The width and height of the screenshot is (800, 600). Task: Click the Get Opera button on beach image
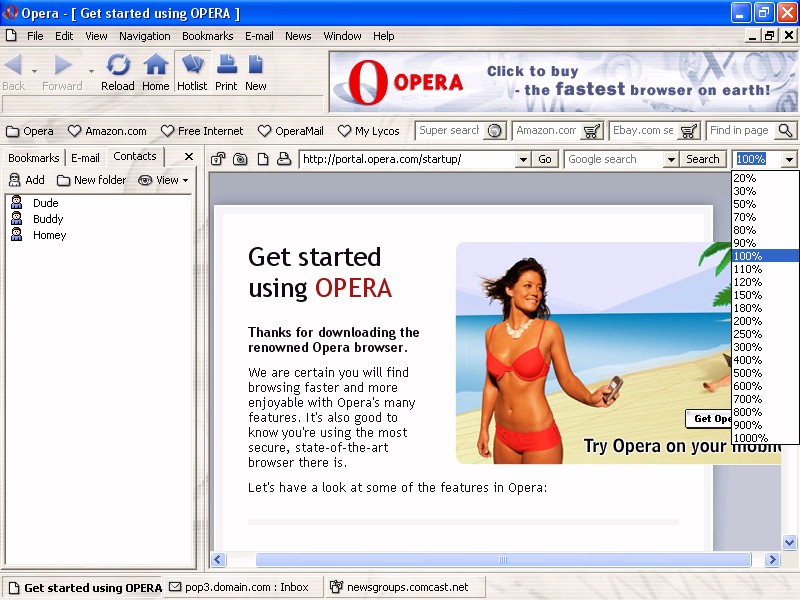pyautogui.click(x=709, y=419)
